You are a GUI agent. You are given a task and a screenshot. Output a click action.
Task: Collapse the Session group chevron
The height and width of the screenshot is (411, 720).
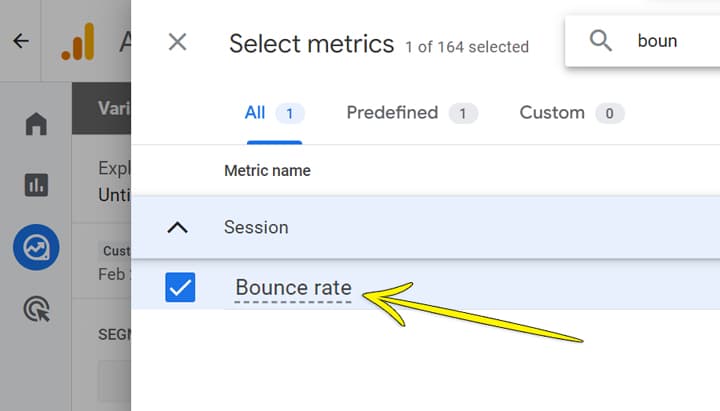[178, 227]
